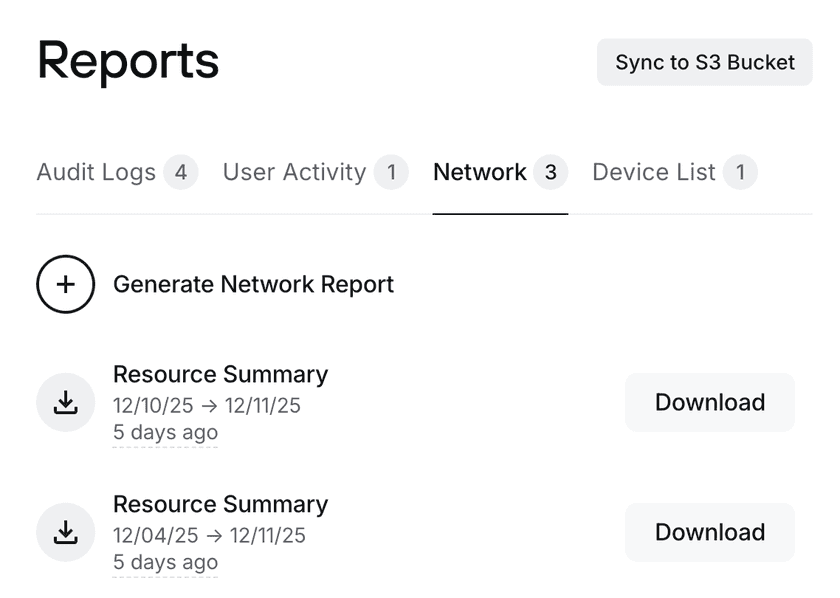Click the download icon beside the 12/04/25 report
Viewport: 840px width, 598px height.
[x=65, y=532]
